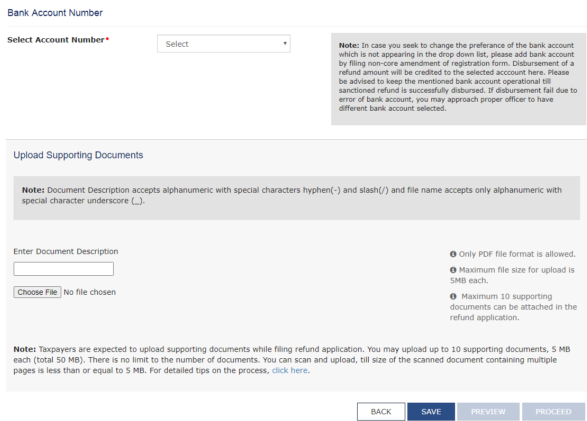The image size is (587, 421).
Task: Click the Select Account Number label
Action: [56, 40]
